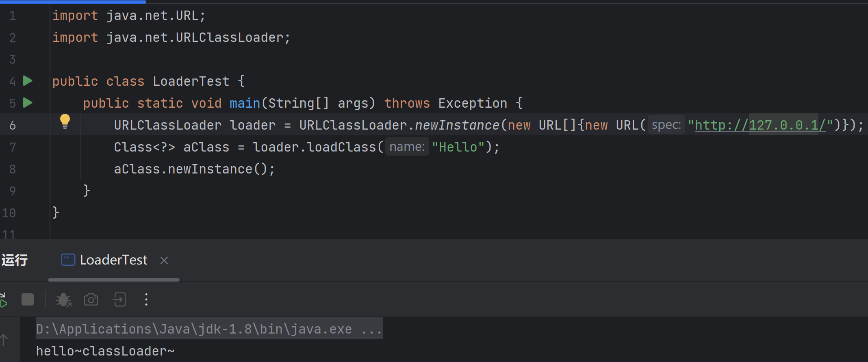The height and width of the screenshot is (362, 868).
Task: Expand the folded java.exe command line
Action: [209, 329]
